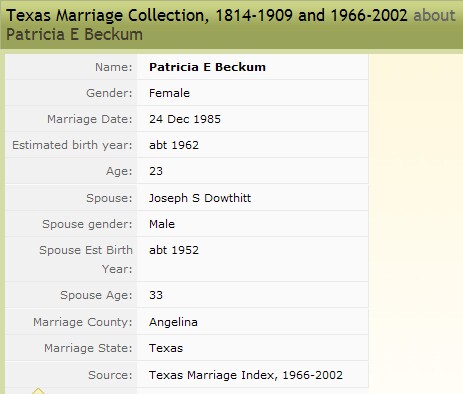The width and height of the screenshot is (463, 394).
Task: Click the Marriage State value Texas
Action: click(x=166, y=348)
